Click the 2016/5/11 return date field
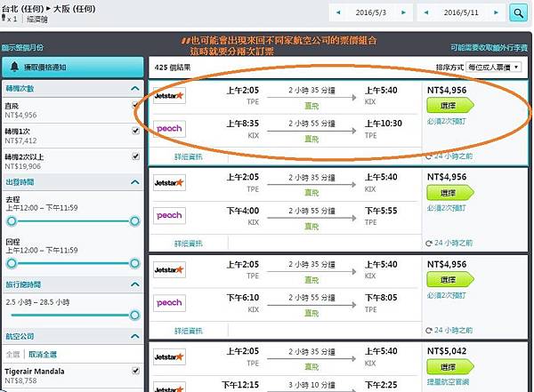Image resolution: width=534 pixels, height=392 pixels. (461, 12)
